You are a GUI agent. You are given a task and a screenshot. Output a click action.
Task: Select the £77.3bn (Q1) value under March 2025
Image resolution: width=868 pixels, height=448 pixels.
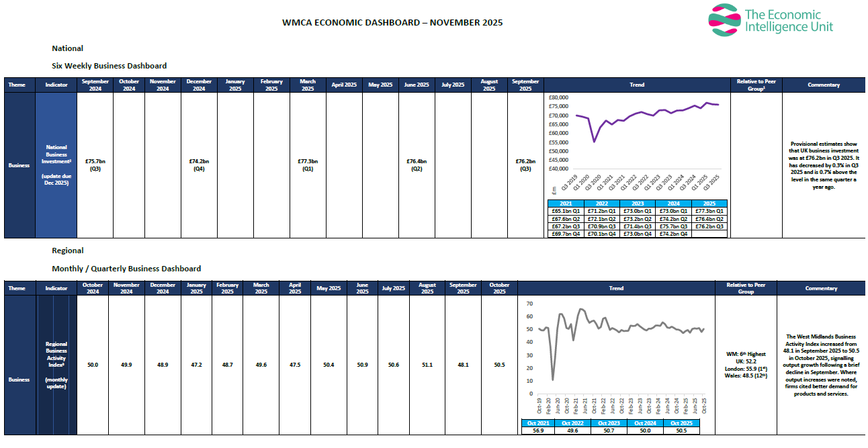308,165
